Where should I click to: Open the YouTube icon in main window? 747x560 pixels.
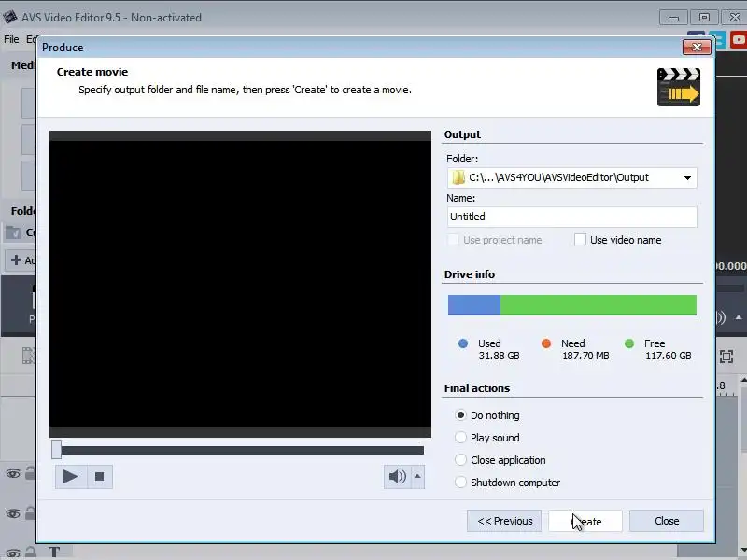pos(739,39)
